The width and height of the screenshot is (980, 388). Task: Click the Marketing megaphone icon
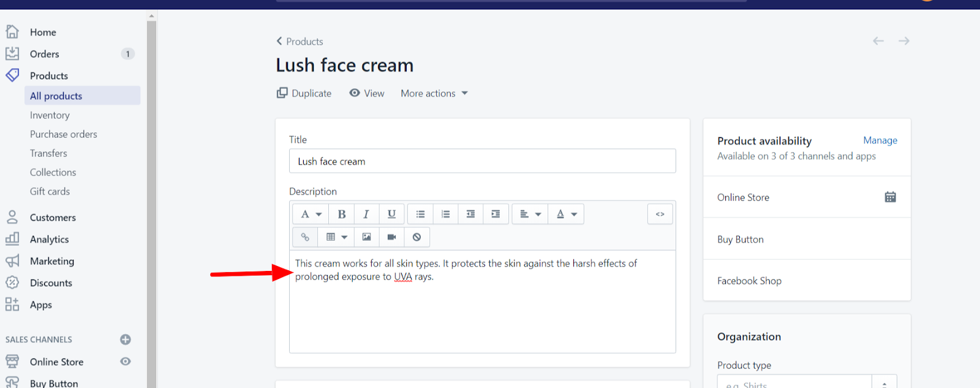(x=12, y=261)
